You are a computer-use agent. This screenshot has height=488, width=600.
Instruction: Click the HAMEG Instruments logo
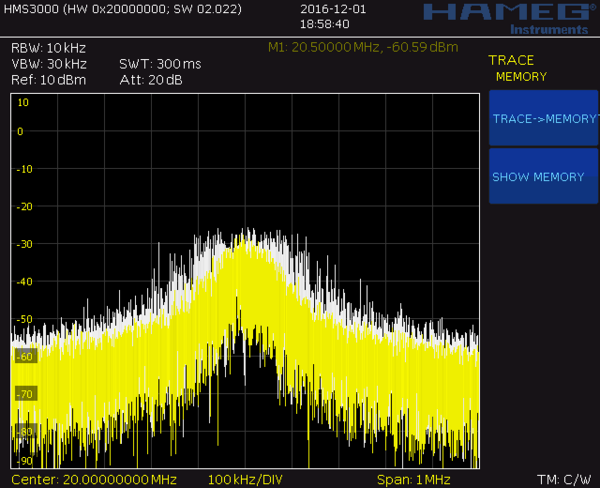(x=510, y=18)
